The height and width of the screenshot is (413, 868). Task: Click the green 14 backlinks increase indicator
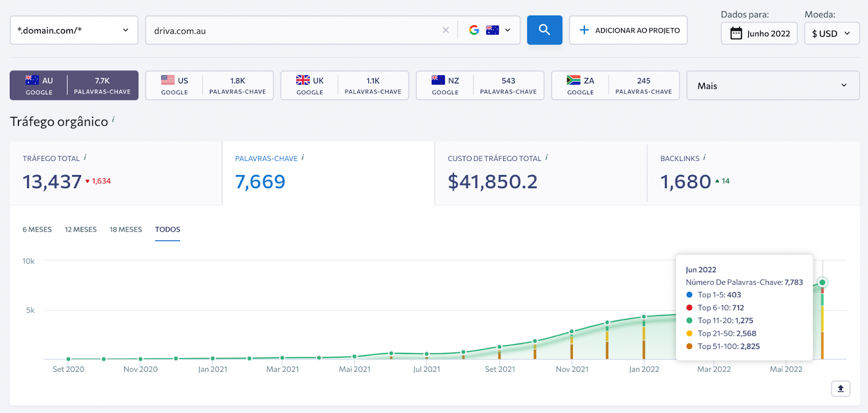(x=723, y=181)
